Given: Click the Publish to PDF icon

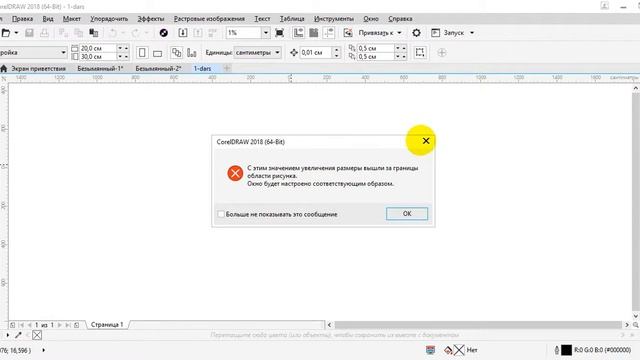Looking at the screenshot, I should coord(212,33).
